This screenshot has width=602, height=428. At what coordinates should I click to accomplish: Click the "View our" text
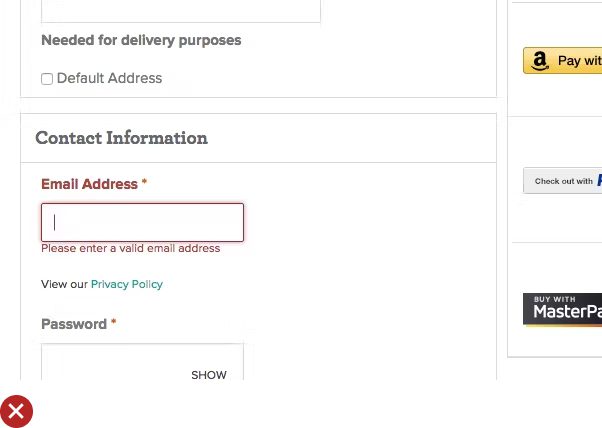[64, 284]
